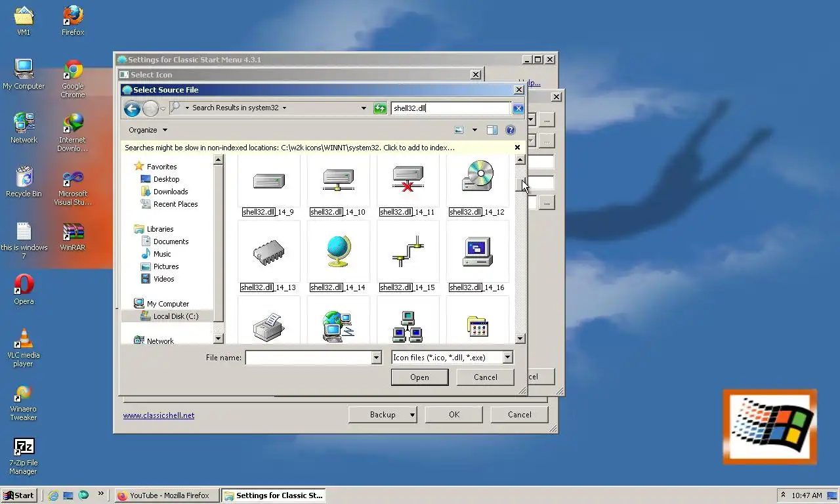Click the File name input field
Image resolution: width=840 pixels, height=504 pixels.
[x=308, y=358]
